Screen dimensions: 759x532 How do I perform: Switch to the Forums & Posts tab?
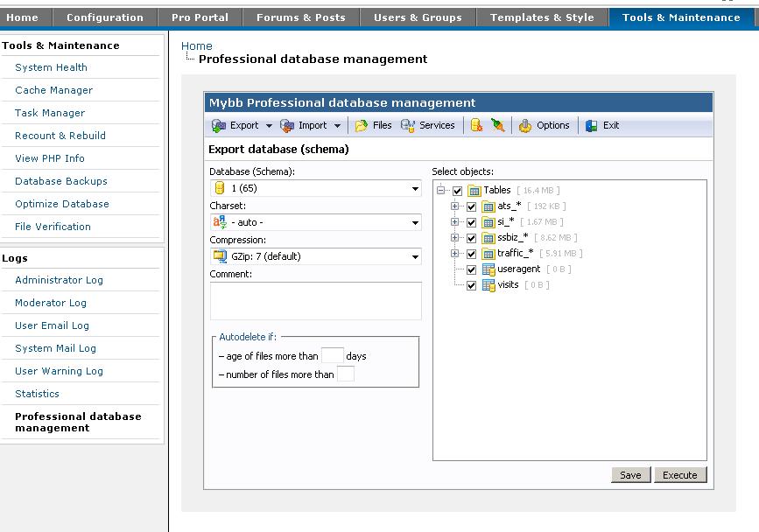(x=300, y=17)
